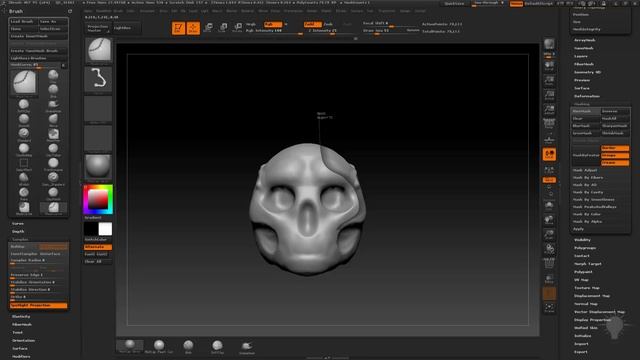Expand the Polygroups subpalette

click(585, 248)
